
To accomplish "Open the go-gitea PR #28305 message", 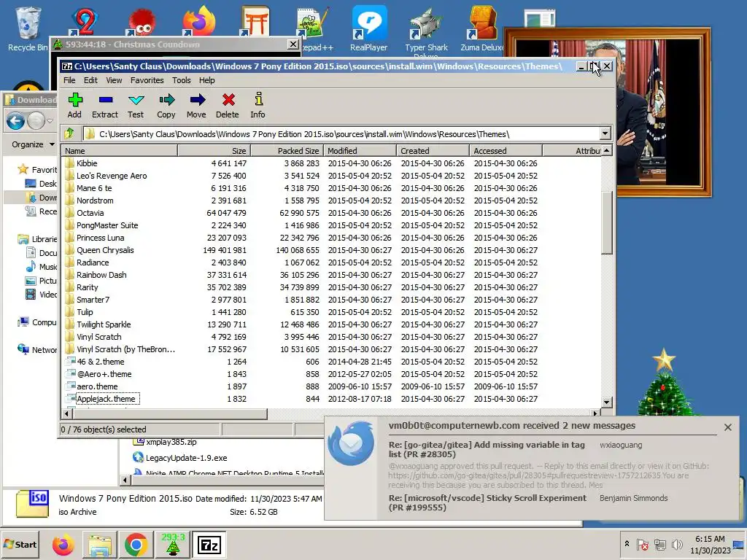I will (487, 449).
